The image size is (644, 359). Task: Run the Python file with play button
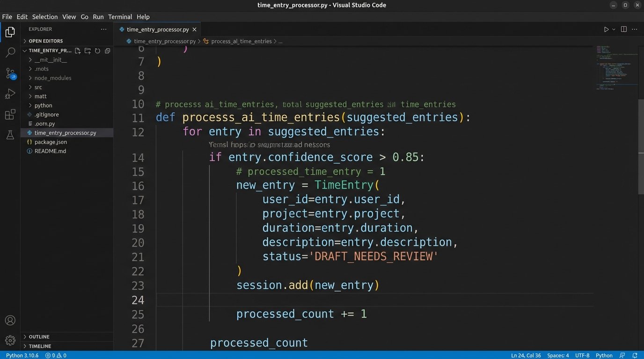(x=606, y=29)
